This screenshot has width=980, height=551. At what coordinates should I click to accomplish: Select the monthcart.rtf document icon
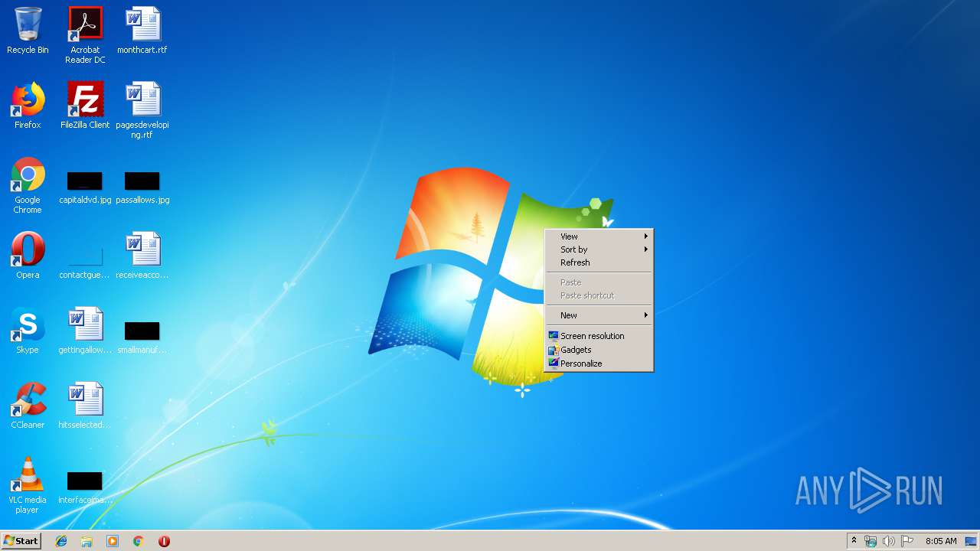pyautogui.click(x=142, y=31)
